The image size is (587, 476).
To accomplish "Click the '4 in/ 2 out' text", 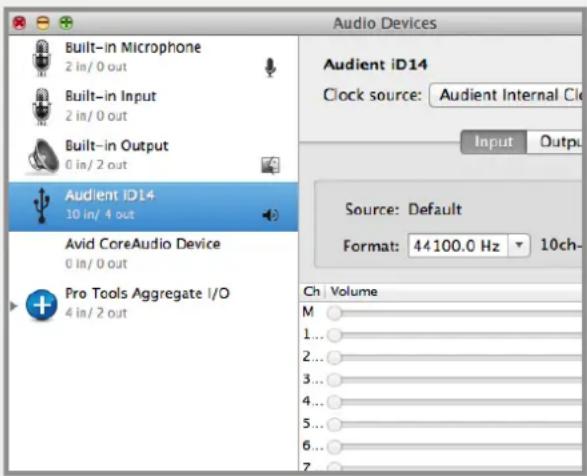I will (96, 313).
